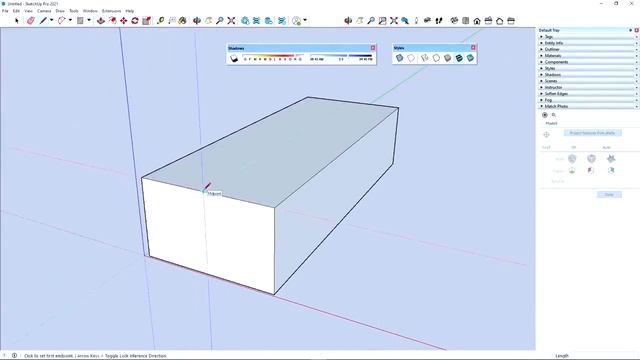Image resolution: width=640 pixels, height=360 pixels.
Task: Switch to Left standard view
Action: tap(511, 21)
